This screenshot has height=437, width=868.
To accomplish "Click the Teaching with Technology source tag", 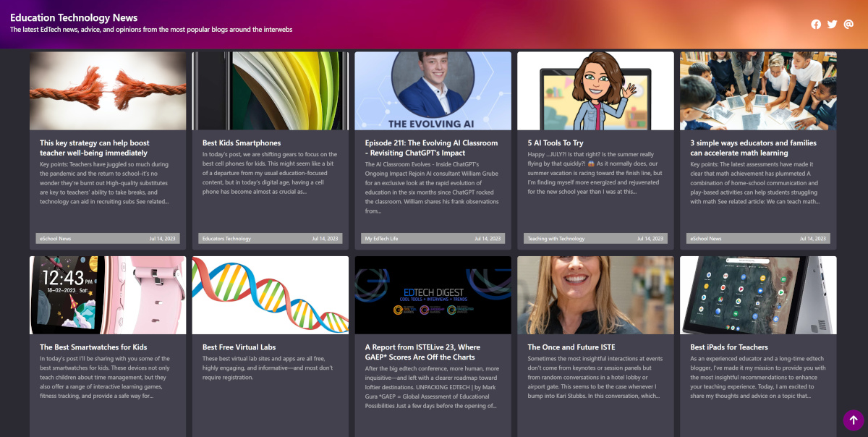I will tap(556, 238).
